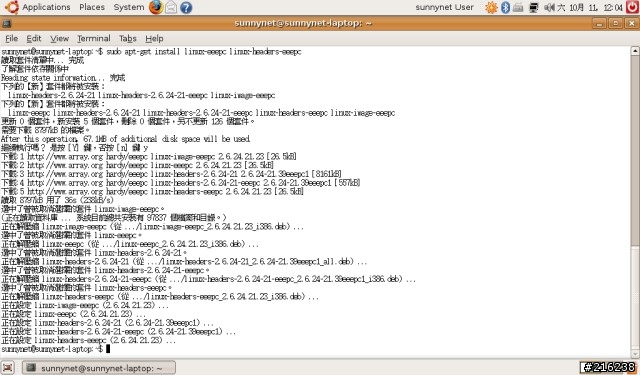Image resolution: width=640 pixels, height=375 pixels.
Task: Open the Applications menu
Action: pos(46,7)
